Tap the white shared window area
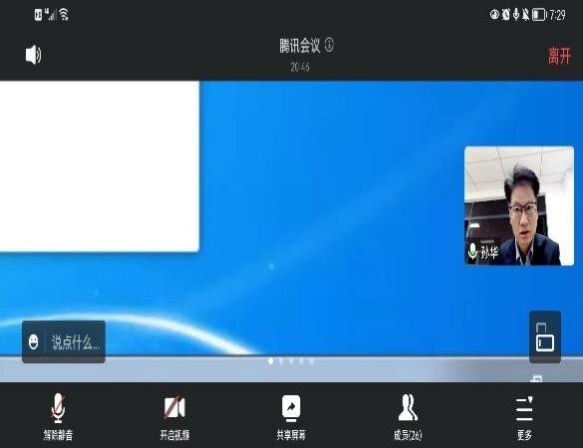Screen dimensions: 583x448 pos(99,166)
